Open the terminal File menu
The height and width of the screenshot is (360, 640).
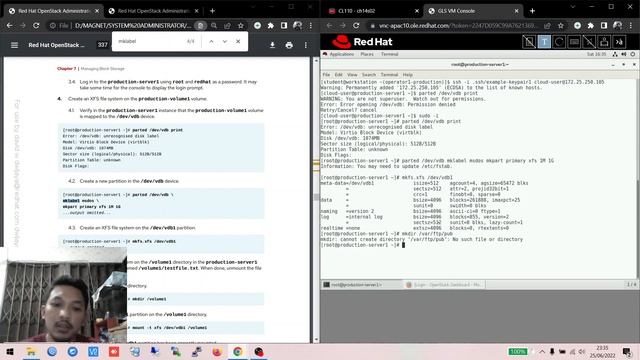tap(326, 75)
